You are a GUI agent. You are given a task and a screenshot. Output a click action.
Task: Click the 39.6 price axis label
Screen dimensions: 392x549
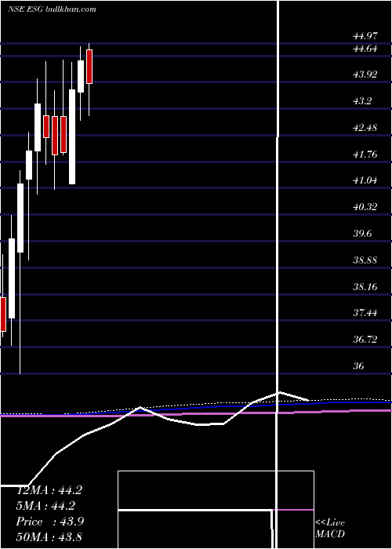tap(363, 234)
